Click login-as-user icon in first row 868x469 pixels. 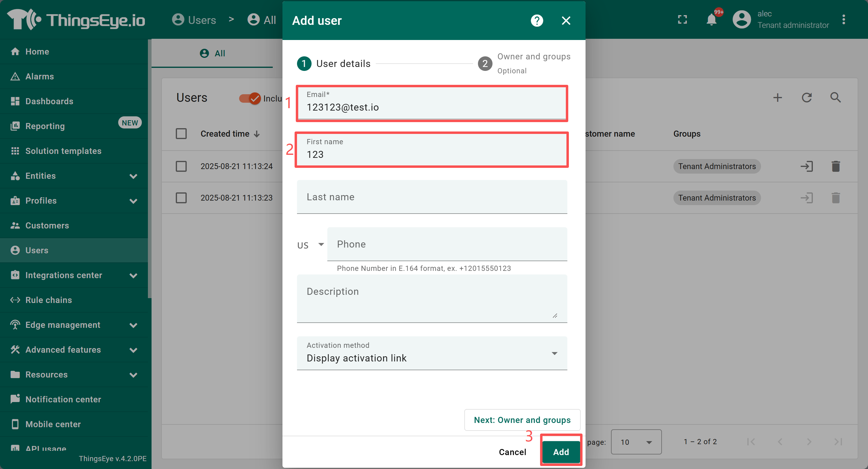pyautogui.click(x=806, y=166)
